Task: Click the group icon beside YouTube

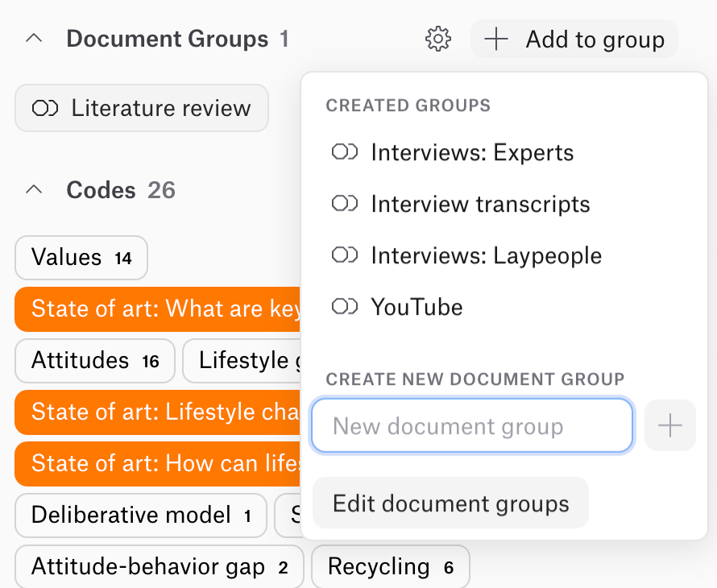Action: 345,307
